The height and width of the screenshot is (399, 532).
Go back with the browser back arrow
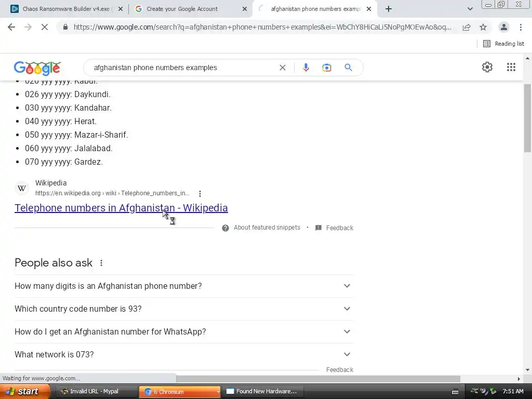[11, 27]
